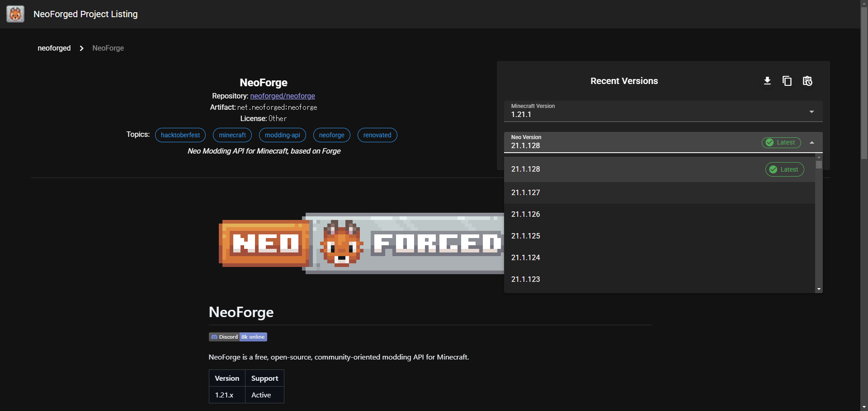This screenshot has height=411, width=868.
Task: Click the version list scrollbar
Action: [819, 164]
